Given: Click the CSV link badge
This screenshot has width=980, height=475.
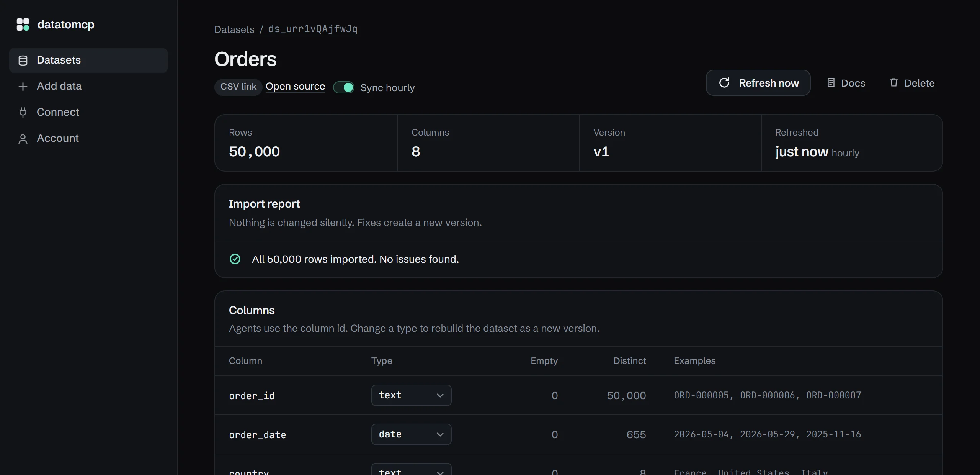Looking at the screenshot, I should coord(238,87).
